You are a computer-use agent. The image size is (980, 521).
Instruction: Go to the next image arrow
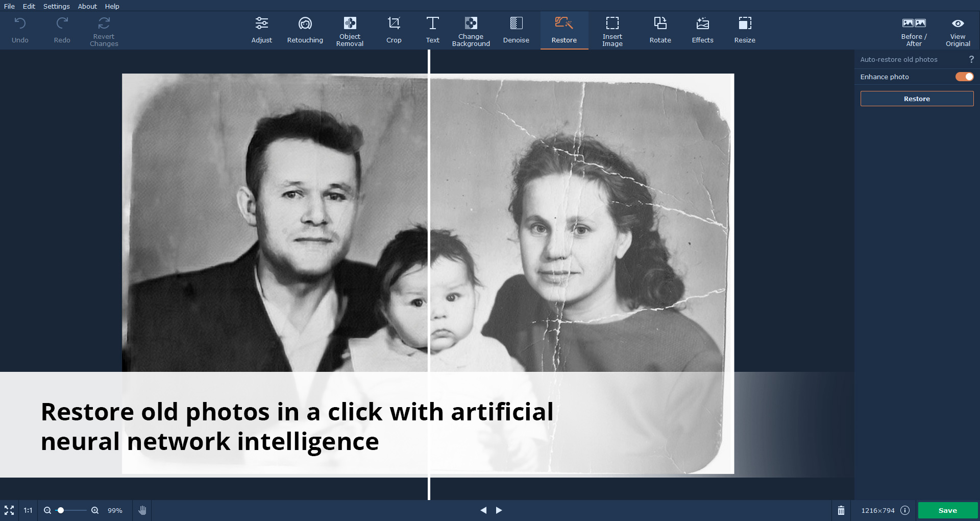[499, 510]
